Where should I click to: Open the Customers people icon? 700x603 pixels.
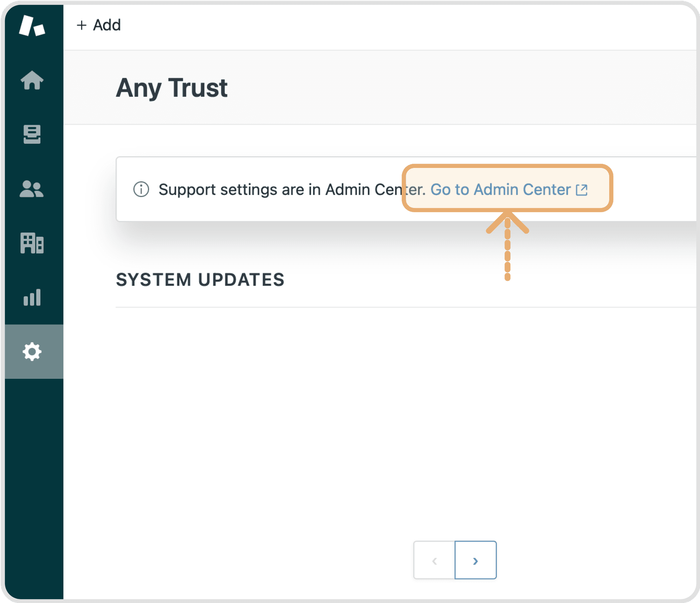pyautogui.click(x=32, y=189)
